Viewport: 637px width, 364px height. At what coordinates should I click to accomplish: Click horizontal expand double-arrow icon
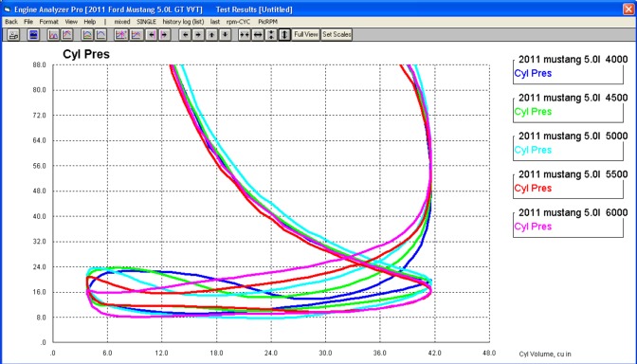click(258, 35)
